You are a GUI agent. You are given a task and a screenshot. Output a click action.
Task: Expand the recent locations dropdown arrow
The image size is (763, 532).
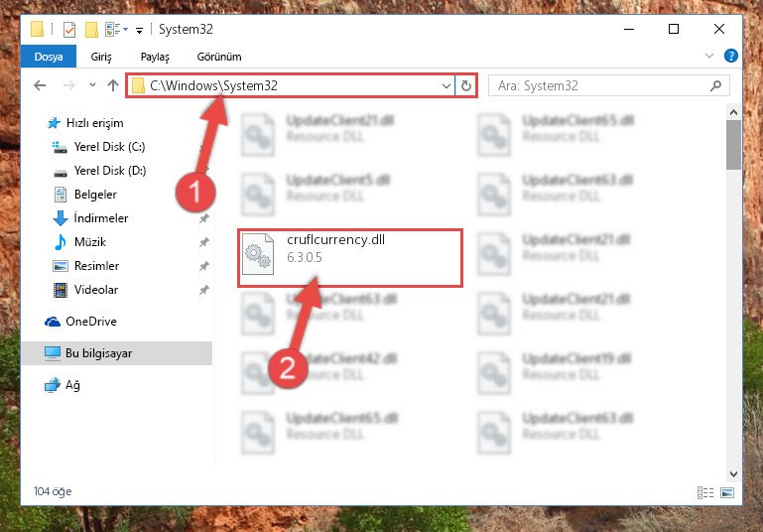coord(92,85)
